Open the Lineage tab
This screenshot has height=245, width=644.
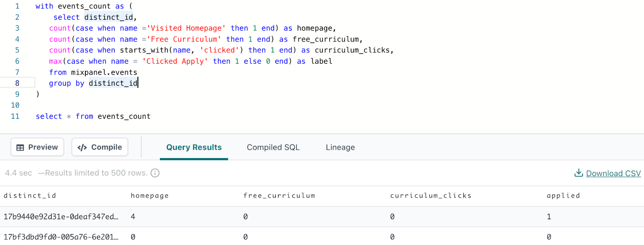click(341, 147)
